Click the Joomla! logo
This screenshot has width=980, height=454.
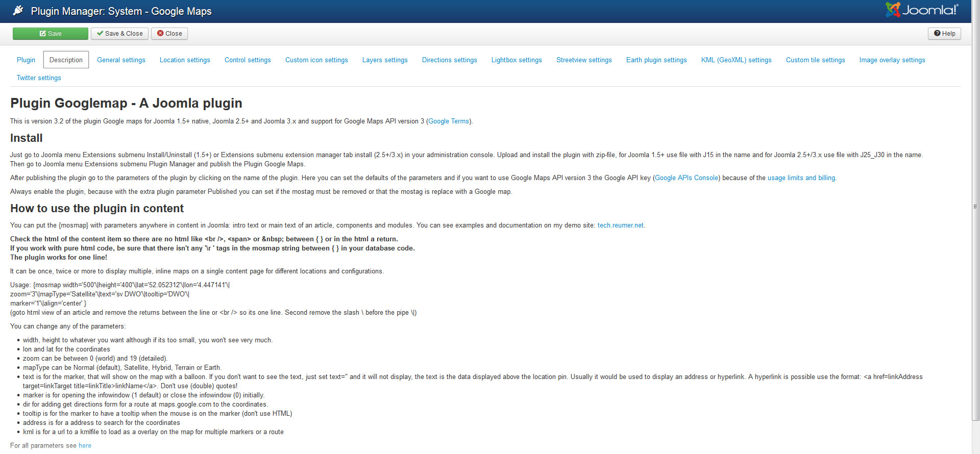point(922,10)
